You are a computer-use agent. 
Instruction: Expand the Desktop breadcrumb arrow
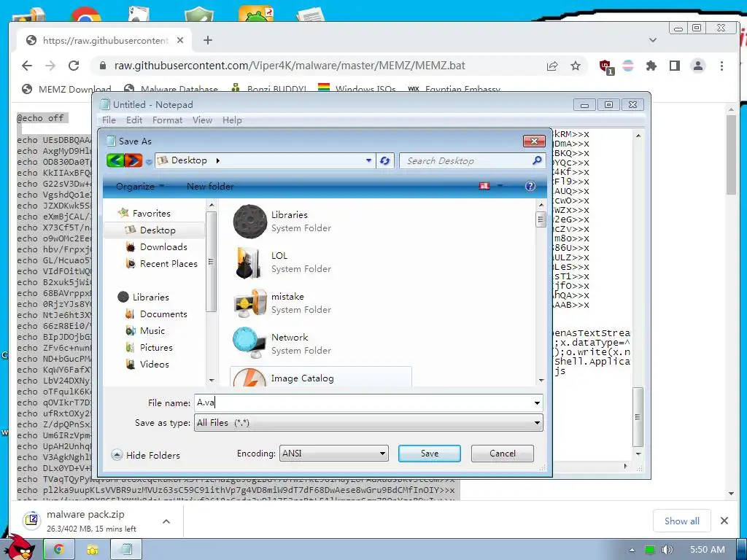pos(217,160)
